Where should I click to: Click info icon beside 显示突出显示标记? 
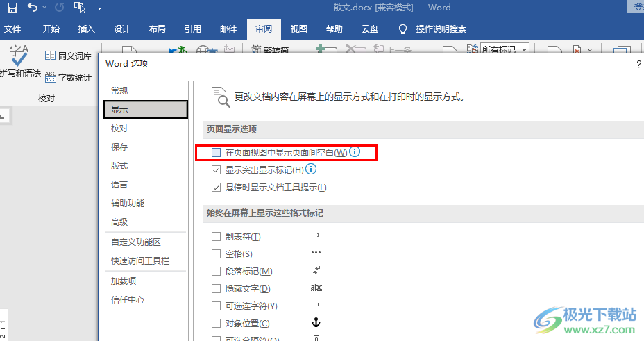pyautogui.click(x=311, y=169)
